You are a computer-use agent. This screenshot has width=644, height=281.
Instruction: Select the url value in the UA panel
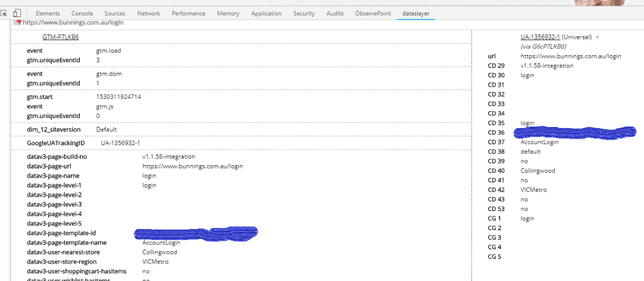571,56
